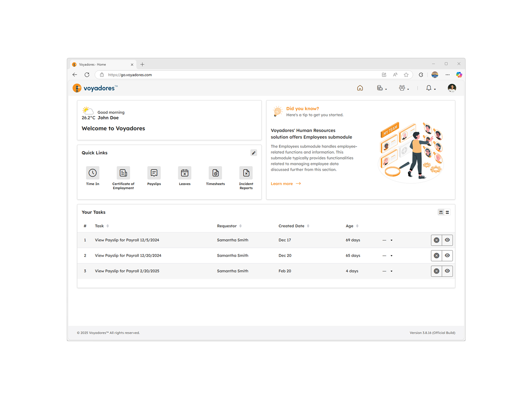View site information lock icon
This screenshot has height=399, width=532.
pyautogui.click(x=102, y=75)
